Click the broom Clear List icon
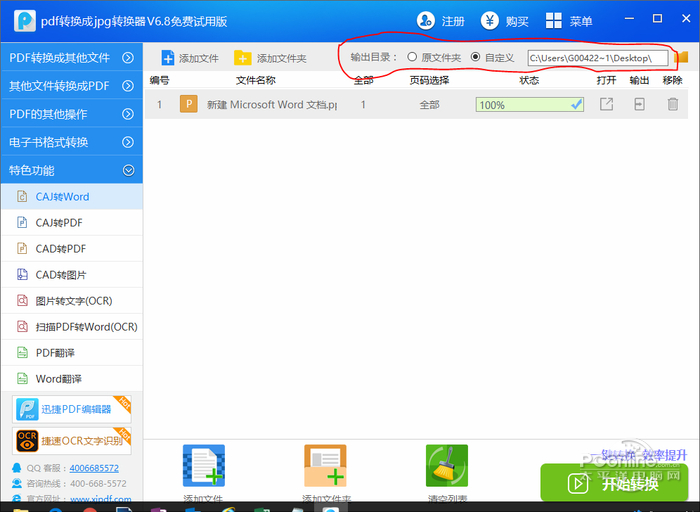This screenshot has width=700, height=512. click(x=447, y=466)
